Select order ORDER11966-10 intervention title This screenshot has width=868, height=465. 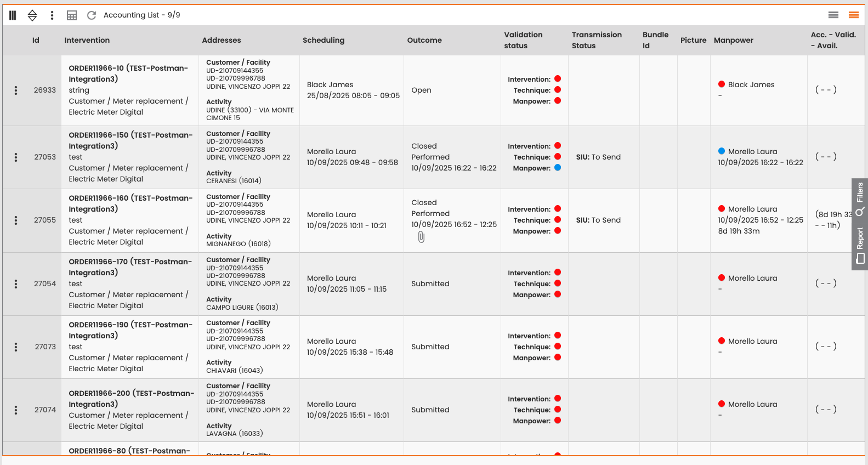coord(128,73)
